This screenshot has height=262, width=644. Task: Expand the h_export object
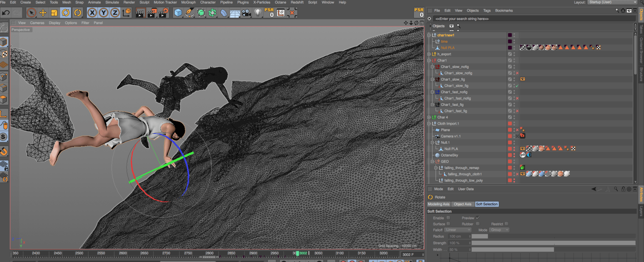pos(429,54)
